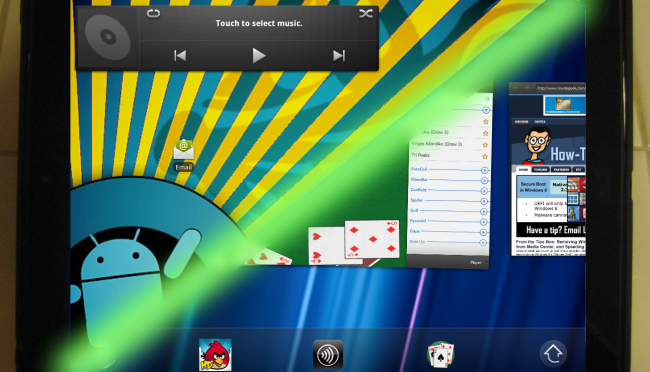
Task: Toggle repeat in the music widget
Action: click(153, 14)
